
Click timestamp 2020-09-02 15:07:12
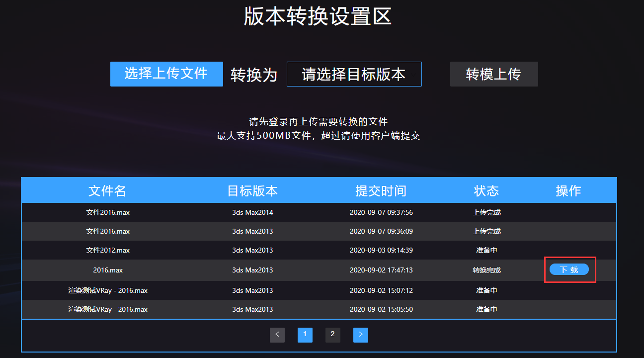(381, 290)
